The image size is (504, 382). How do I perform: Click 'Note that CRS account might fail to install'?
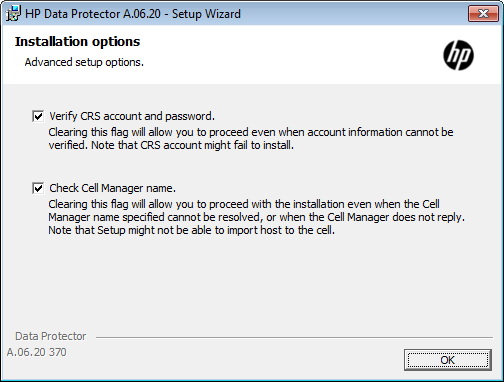point(192,145)
